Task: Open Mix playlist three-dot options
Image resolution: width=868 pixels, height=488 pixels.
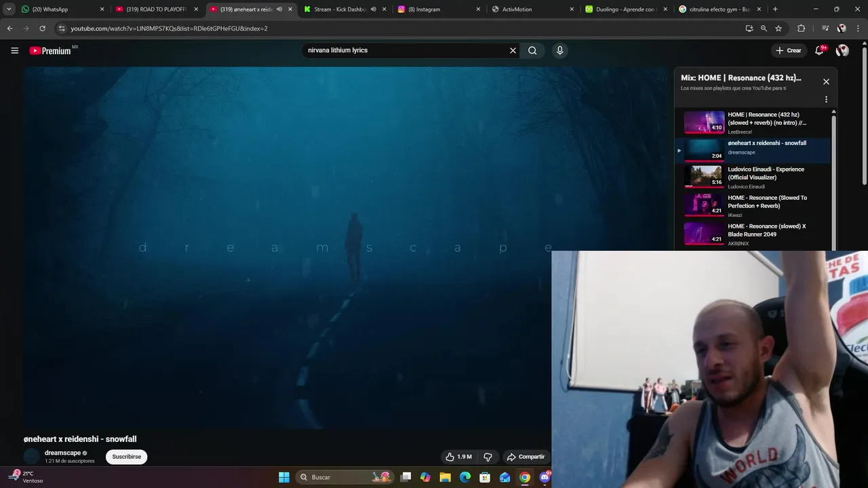Action: (x=826, y=99)
